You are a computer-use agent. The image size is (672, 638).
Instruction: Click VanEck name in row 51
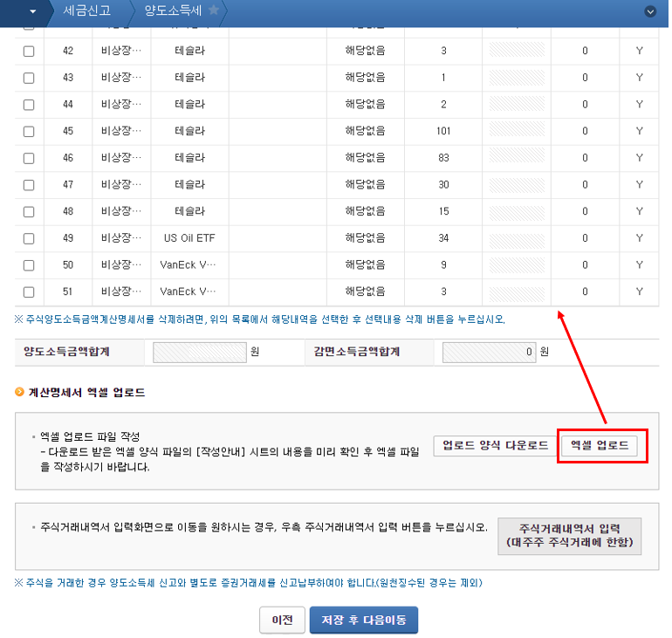pos(188,292)
